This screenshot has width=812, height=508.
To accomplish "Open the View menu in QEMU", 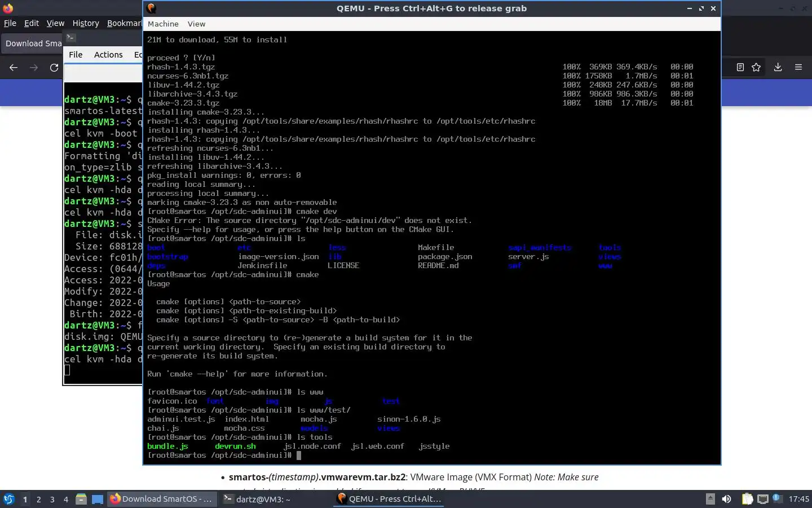I will tap(196, 24).
